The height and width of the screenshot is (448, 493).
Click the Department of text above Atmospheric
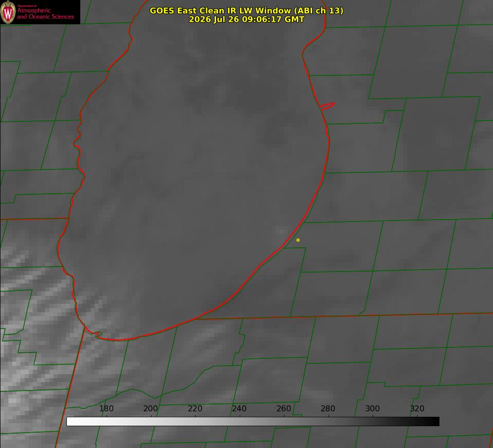coord(27,6)
